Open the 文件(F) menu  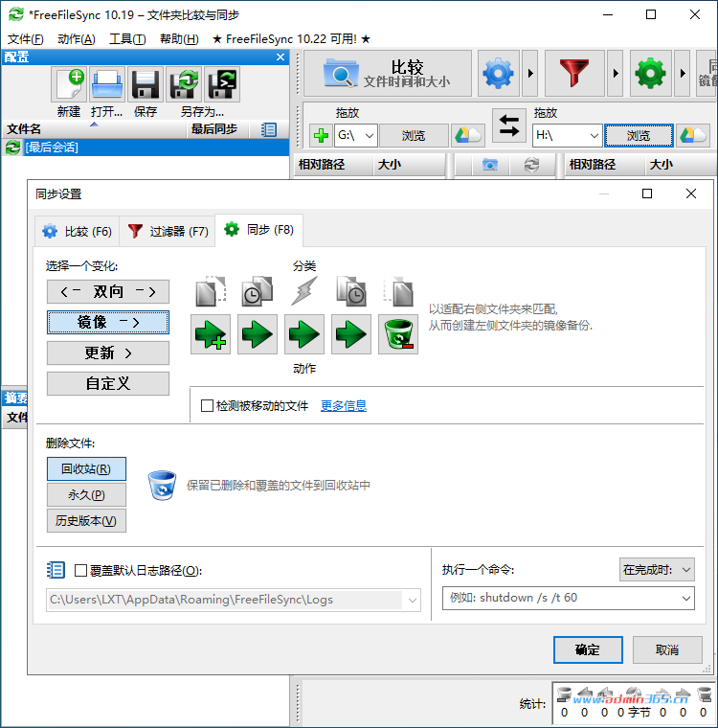point(26,39)
